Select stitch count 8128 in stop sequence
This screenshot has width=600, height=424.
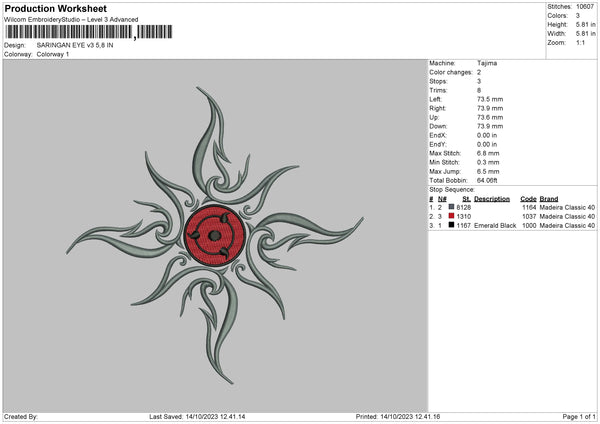point(463,207)
